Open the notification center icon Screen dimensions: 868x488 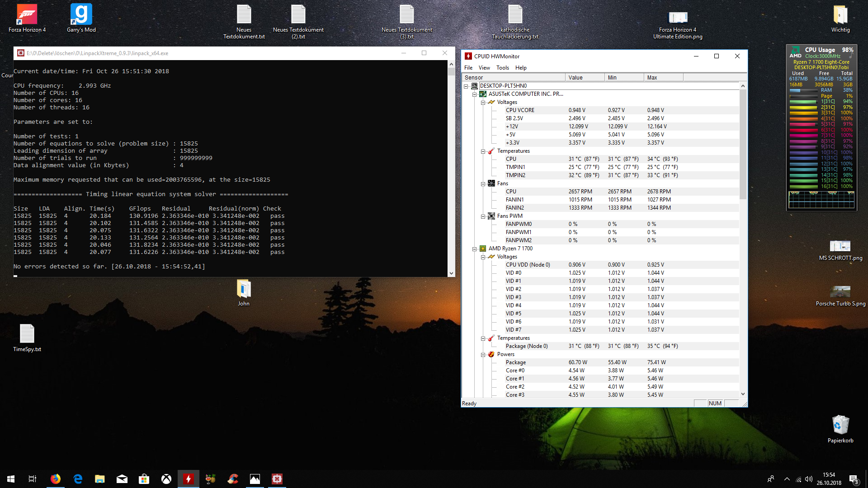click(x=854, y=479)
